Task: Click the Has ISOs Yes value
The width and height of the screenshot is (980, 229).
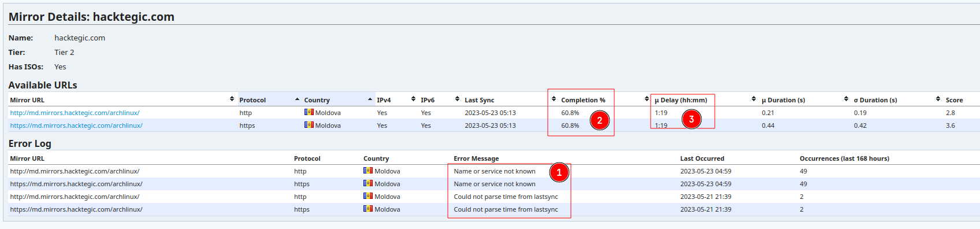Action: (x=60, y=67)
